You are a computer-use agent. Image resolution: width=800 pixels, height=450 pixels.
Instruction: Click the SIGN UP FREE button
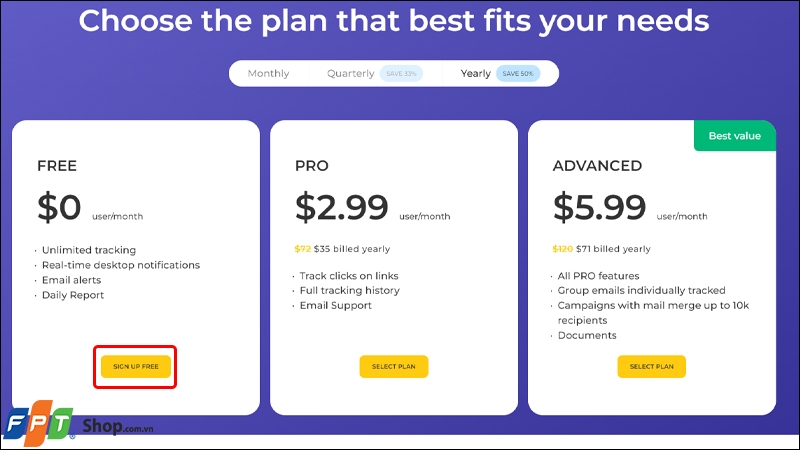(x=136, y=367)
